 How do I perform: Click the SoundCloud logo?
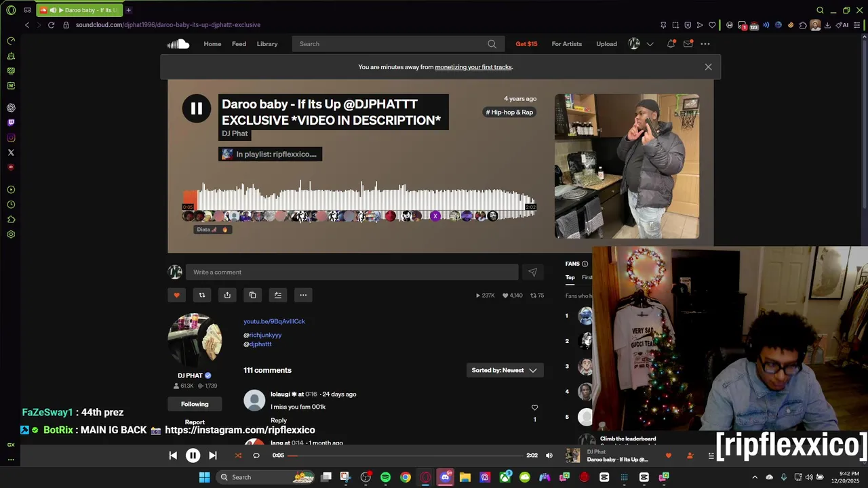(178, 44)
